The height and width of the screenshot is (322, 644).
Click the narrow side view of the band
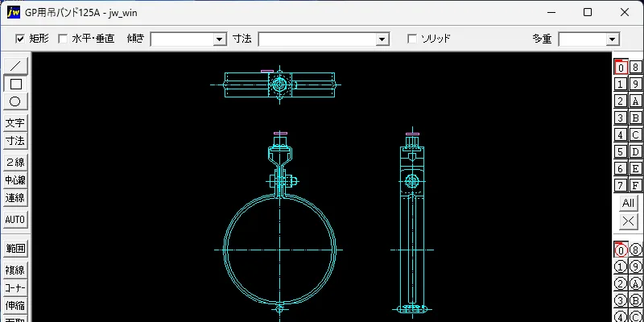pyautogui.click(x=412, y=222)
